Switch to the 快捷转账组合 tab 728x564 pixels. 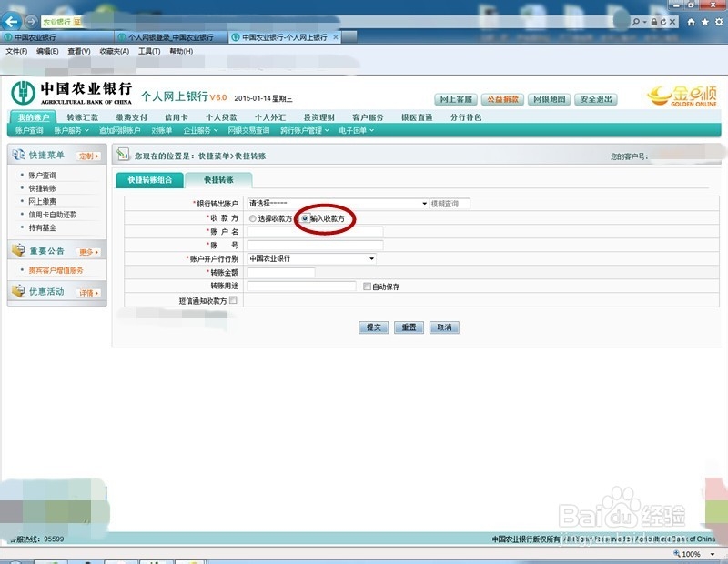(x=149, y=179)
